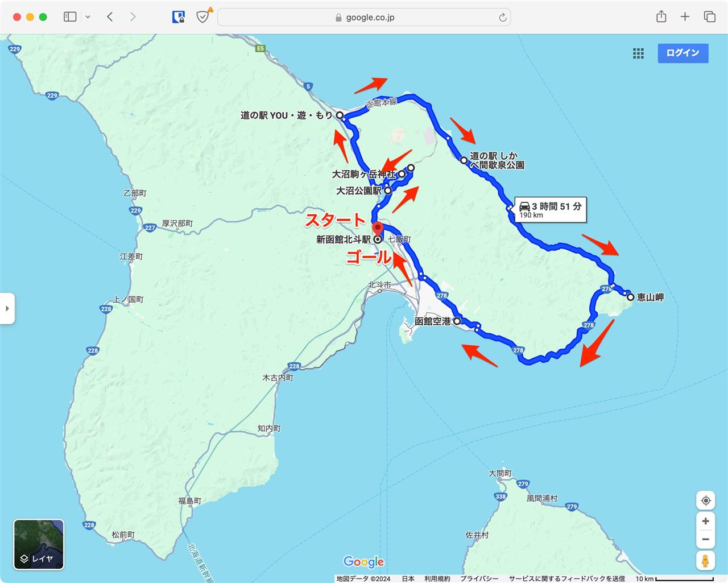728x583 pixels.
Task: Click the 大間町 town label
Action: coord(500,473)
